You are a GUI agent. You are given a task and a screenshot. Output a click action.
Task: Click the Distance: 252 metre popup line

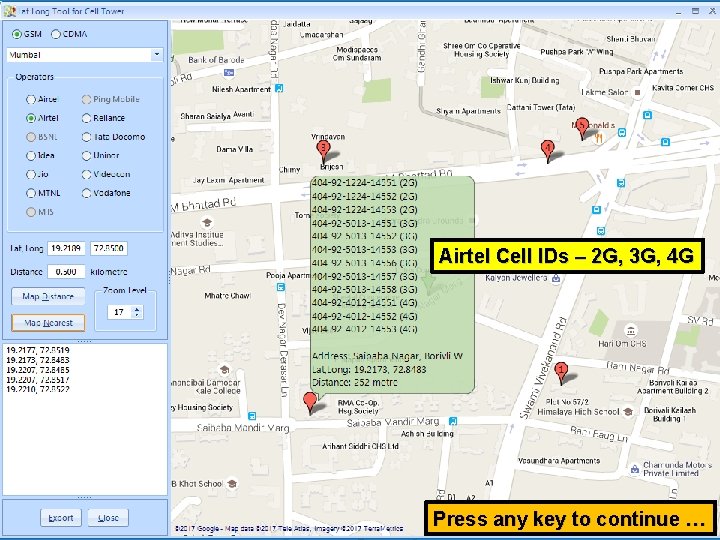[354, 382]
